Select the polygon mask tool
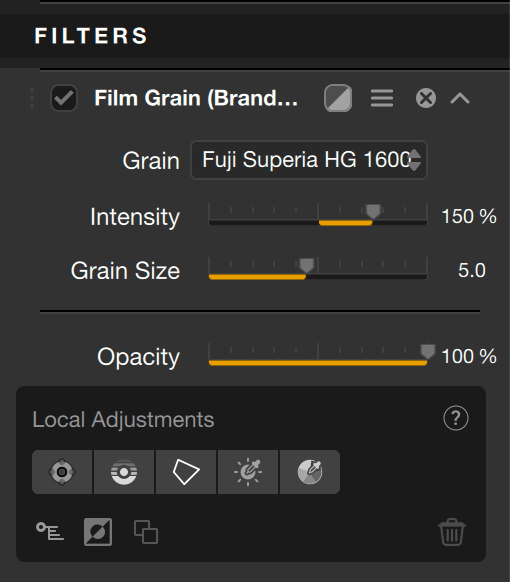Viewport: 510px width, 582px height. point(186,472)
